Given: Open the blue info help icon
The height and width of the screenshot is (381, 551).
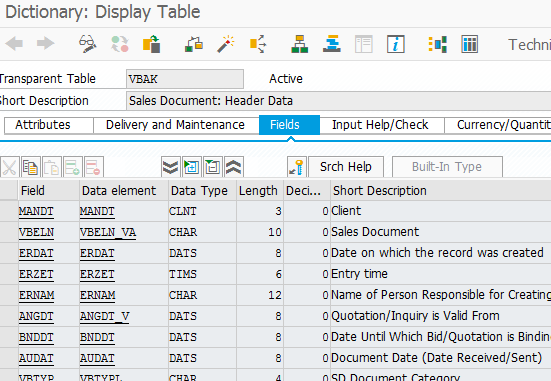Looking at the screenshot, I should click(396, 44).
